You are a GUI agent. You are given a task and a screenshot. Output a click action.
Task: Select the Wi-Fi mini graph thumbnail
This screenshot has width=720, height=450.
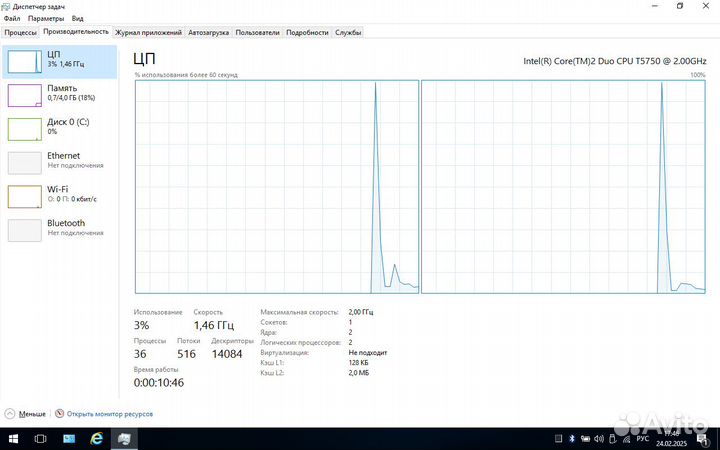(24, 197)
